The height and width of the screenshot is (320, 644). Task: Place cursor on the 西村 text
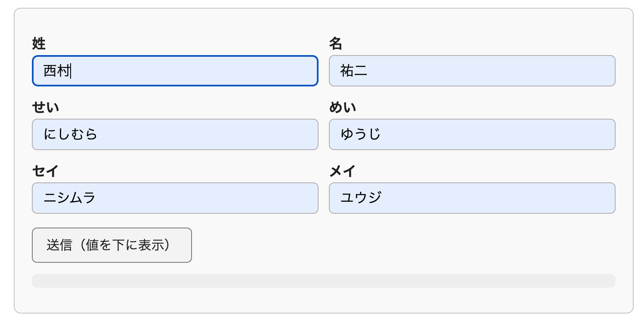pyautogui.click(x=56, y=71)
